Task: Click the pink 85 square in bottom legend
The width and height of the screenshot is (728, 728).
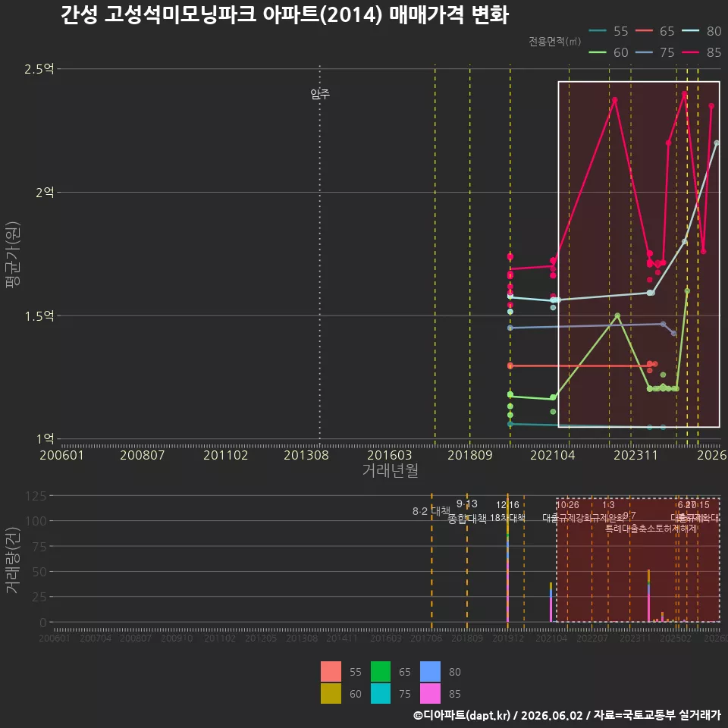Action: (x=430, y=693)
